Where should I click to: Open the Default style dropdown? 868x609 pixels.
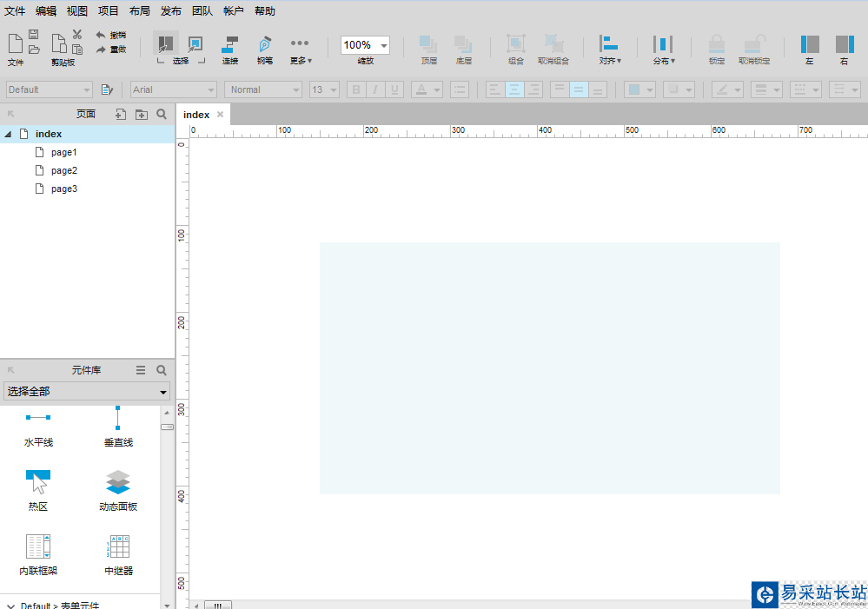click(x=49, y=89)
